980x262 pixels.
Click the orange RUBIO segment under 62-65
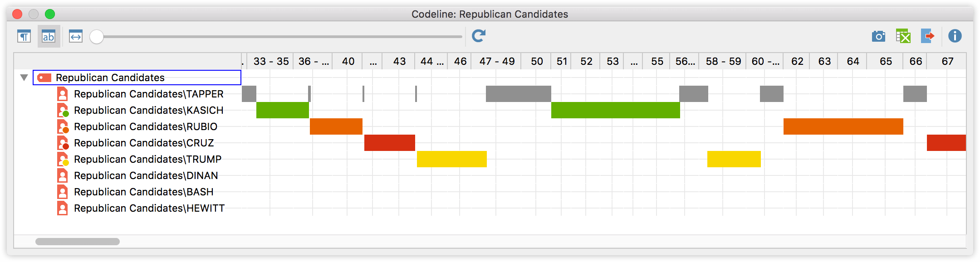click(x=843, y=126)
